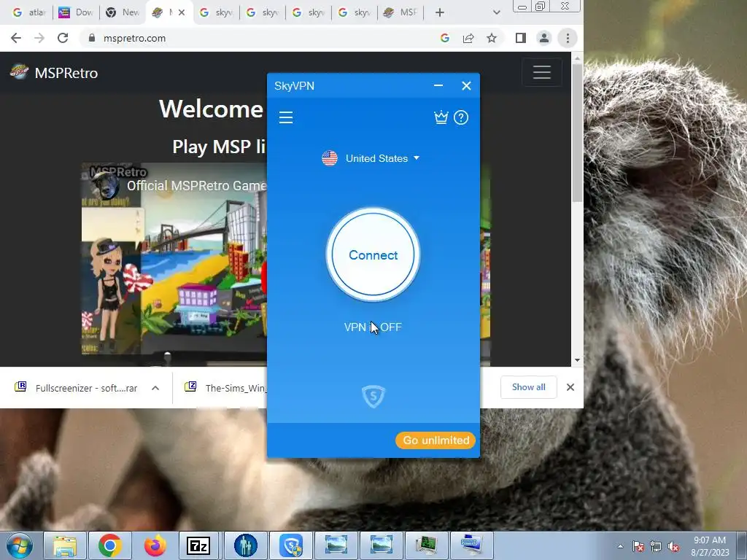Open File Explorer from the taskbar
Image resolution: width=747 pixels, height=560 pixels.
pyautogui.click(x=65, y=545)
